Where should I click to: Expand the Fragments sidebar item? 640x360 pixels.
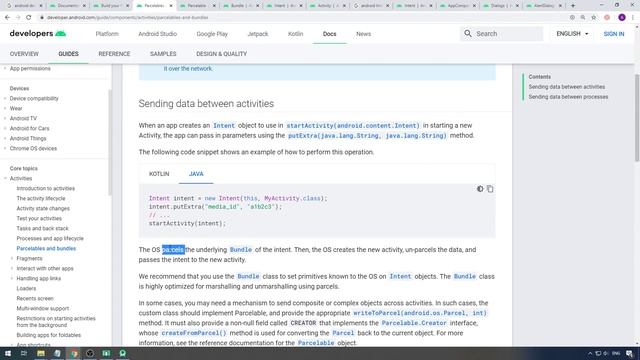tap(12, 258)
